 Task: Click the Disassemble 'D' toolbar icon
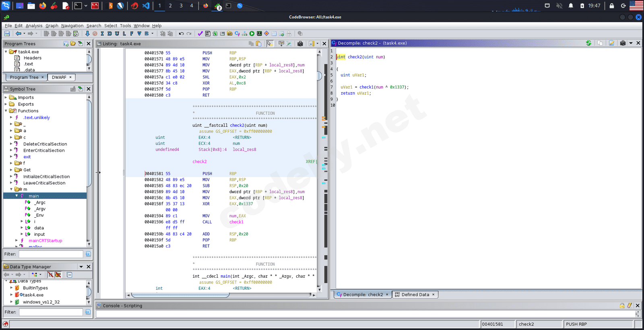109,34
